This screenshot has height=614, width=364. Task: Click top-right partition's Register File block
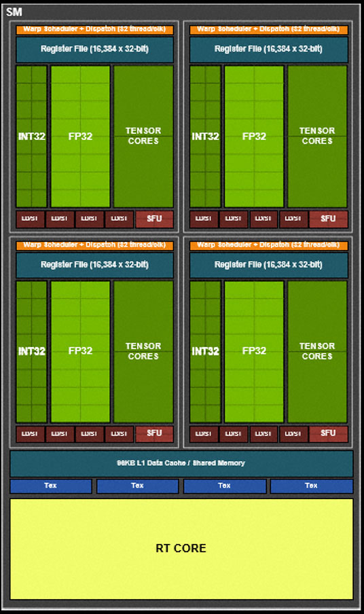click(x=268, y=50)
